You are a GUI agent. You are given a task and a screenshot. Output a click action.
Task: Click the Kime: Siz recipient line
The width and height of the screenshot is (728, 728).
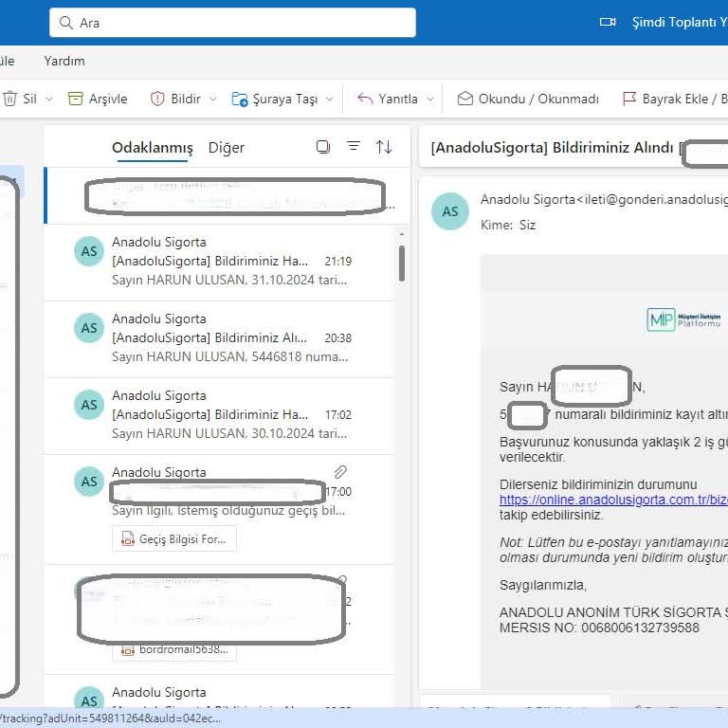point(508,226)
